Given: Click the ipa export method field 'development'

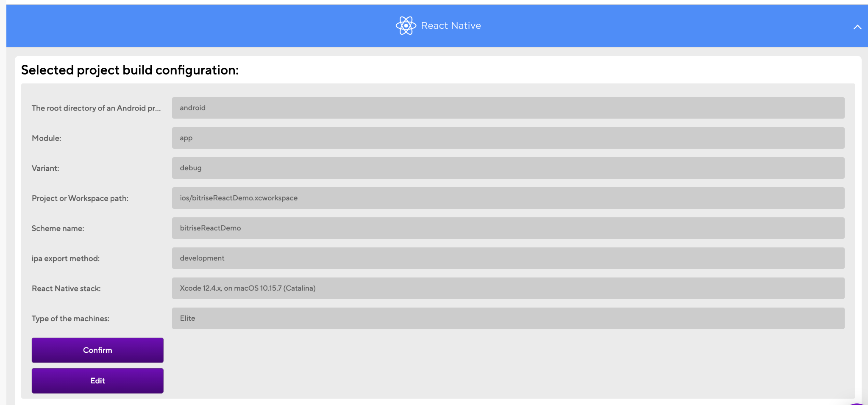Looking at the screenshot, I should point(508,258).
